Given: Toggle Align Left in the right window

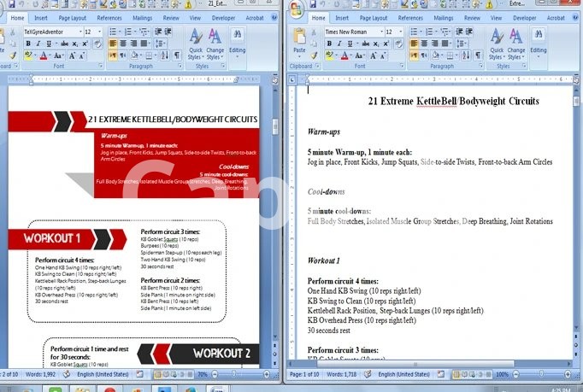Looking at the screenshot, I should coord(412,44).
